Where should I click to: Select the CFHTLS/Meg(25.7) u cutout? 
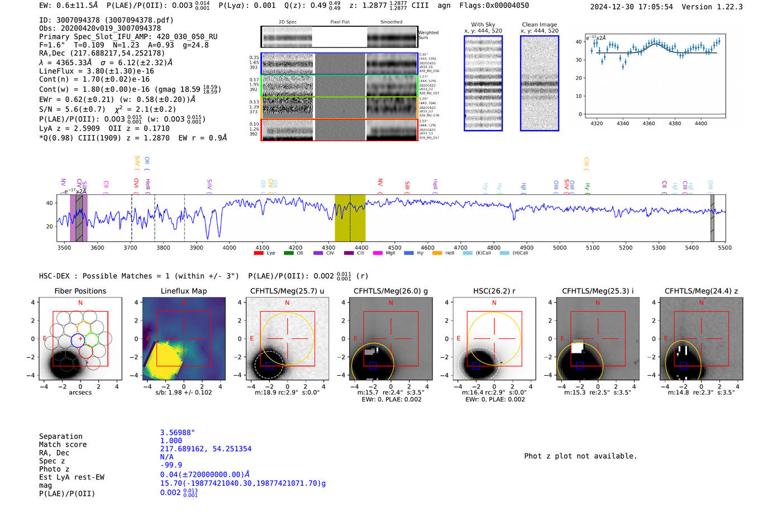287,339
